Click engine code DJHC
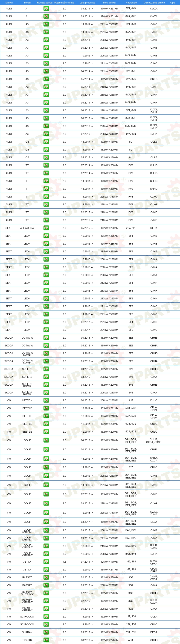 click(154, 400)
